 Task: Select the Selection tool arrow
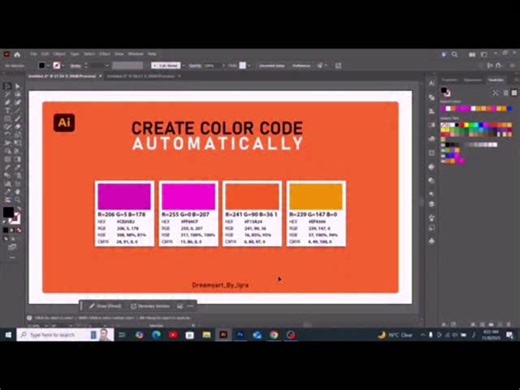(7, 86)
